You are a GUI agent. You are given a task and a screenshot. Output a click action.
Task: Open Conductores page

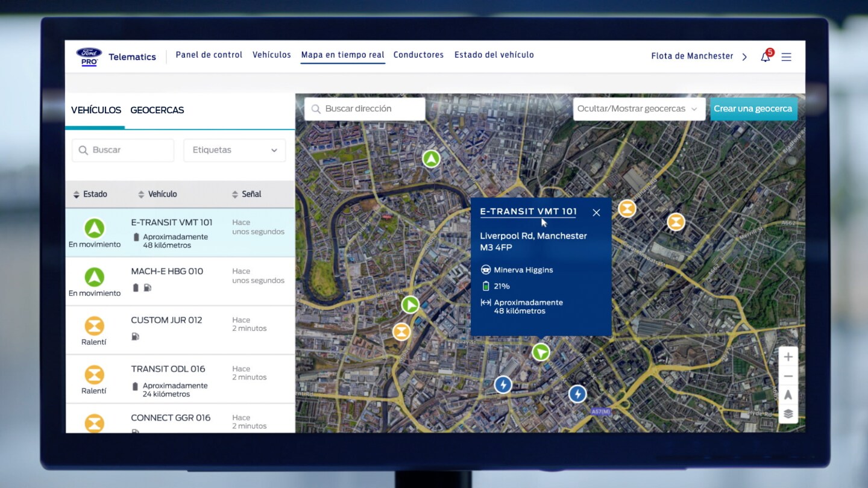point(418,55)
